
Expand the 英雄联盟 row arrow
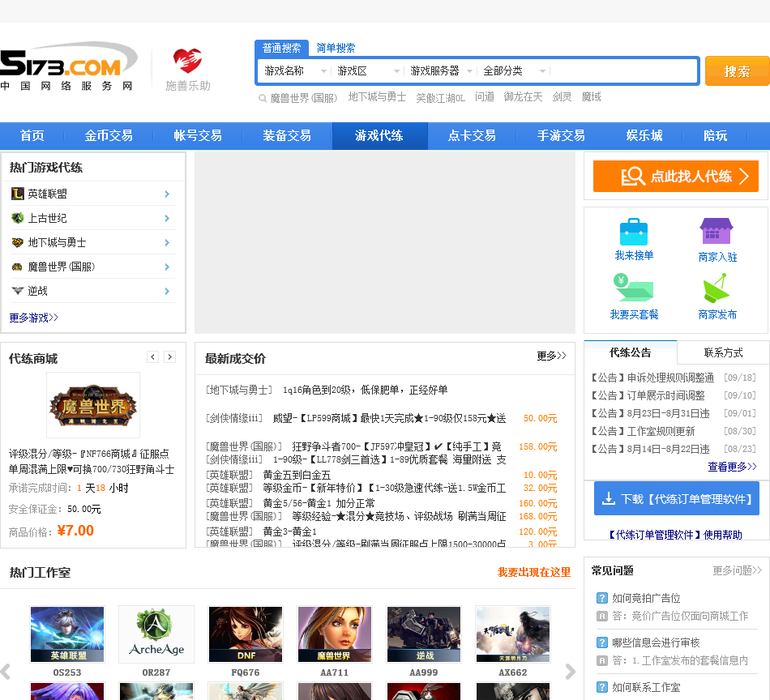[167, 194]
